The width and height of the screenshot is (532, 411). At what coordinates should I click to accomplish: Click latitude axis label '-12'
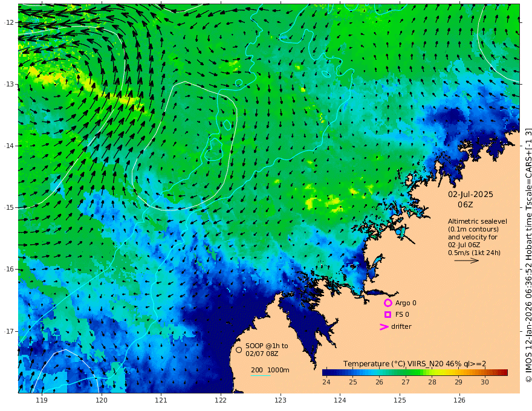(9, 22)
